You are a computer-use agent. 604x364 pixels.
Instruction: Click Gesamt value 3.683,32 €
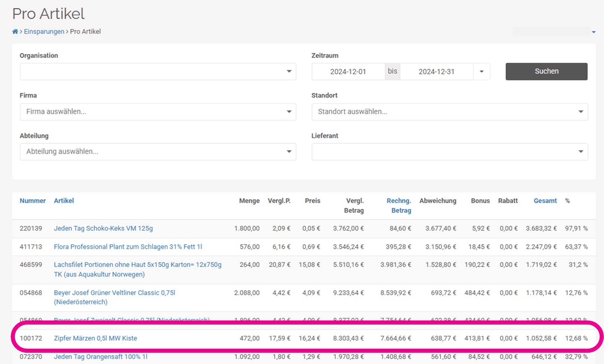tap(541, 228)
